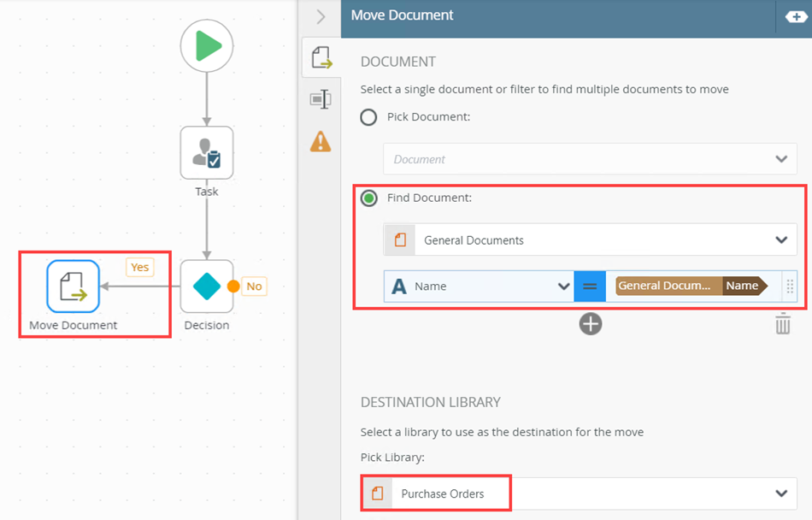Screen dimensions: 812x520
Task: Expand the Document dropdown
Action: pyautogui.click(x=780, y=159)
